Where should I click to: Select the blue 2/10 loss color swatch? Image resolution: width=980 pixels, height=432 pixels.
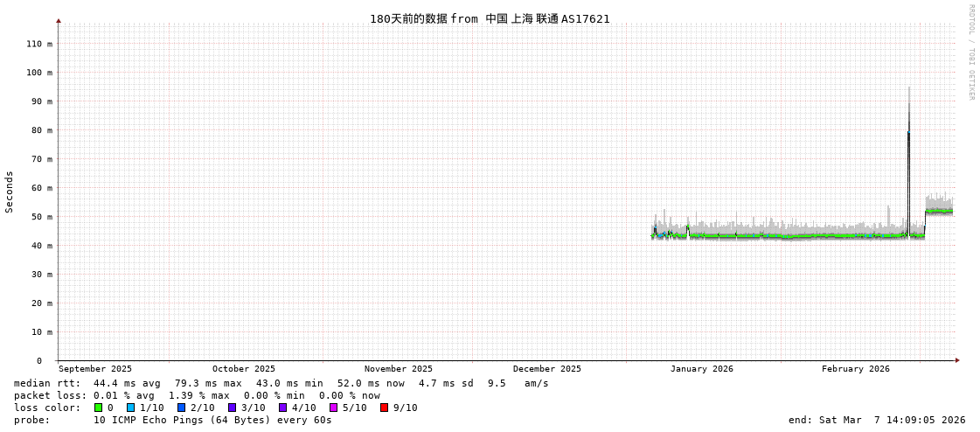(x=181, y=408)
